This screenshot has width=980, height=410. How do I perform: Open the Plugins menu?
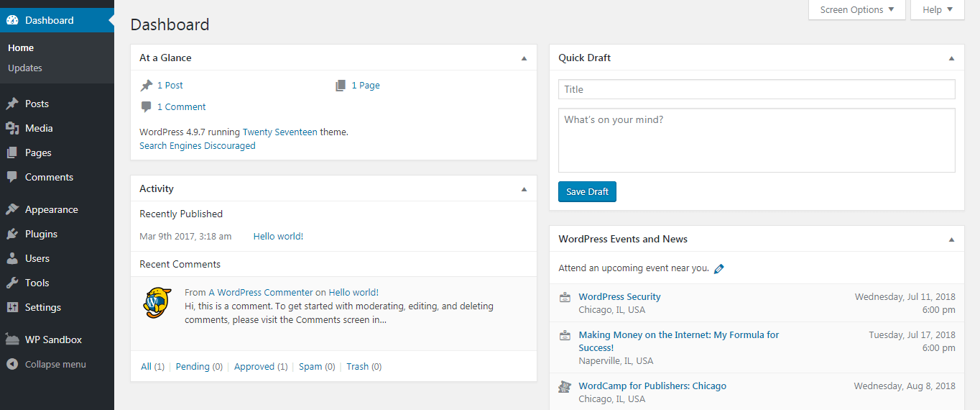[57, 234]
